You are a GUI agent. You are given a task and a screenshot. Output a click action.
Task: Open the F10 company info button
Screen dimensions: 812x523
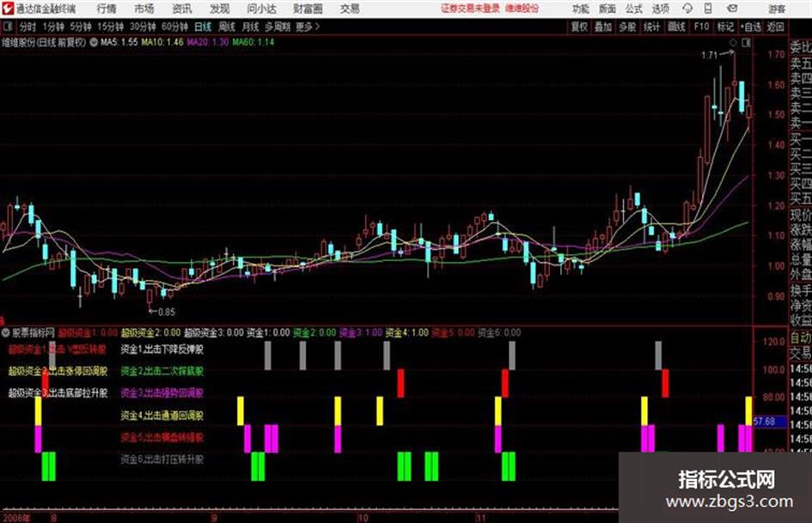(701, 27)
